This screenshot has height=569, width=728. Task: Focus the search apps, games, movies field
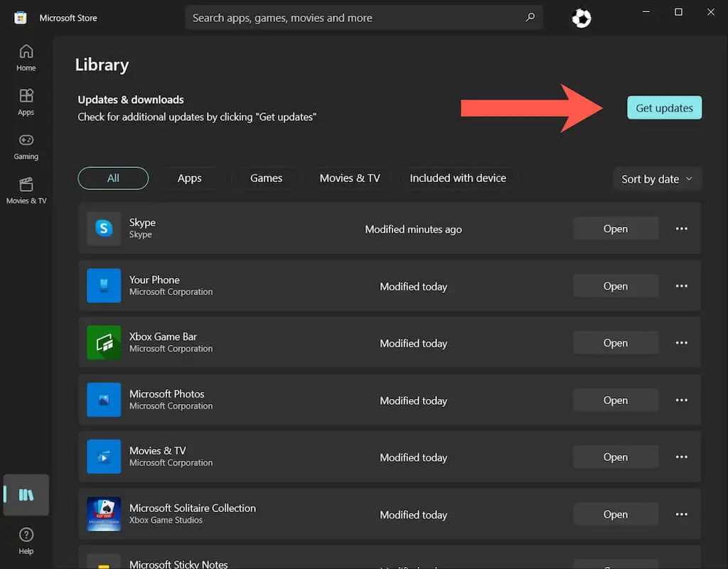355,18
